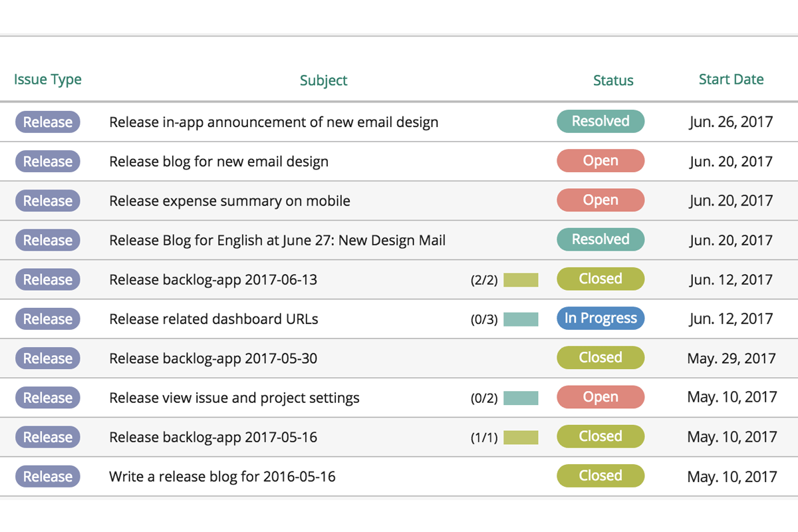Open 'Release backlog-app 2017-05-30' issue
This screenshot has height=532, width=798.
pos(213,358)
